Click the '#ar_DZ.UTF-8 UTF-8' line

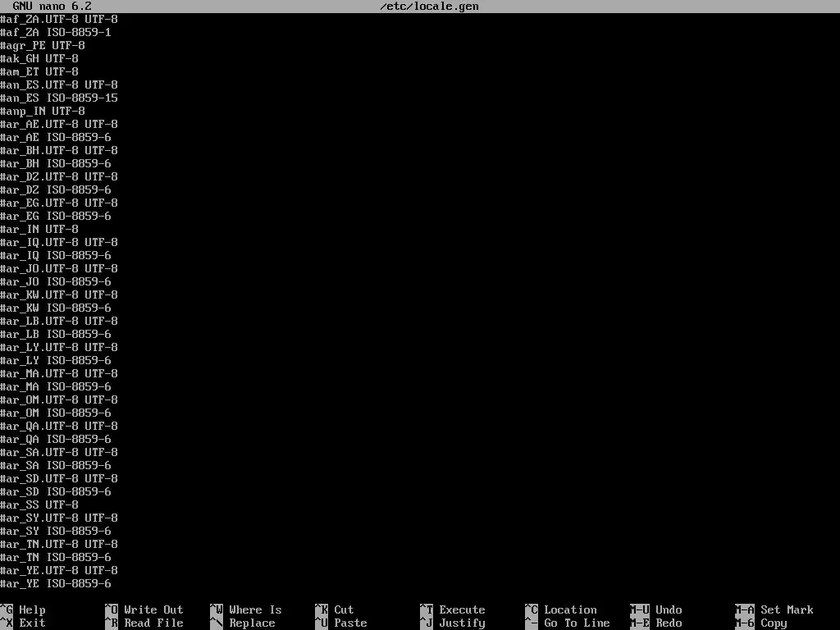(x=59, y=177)
